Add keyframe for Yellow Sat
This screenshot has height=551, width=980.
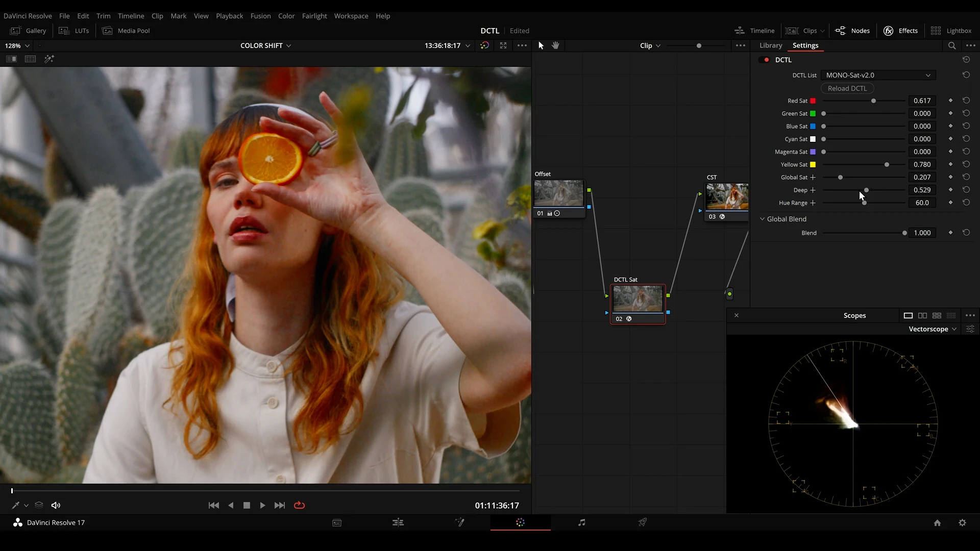tap(950, 164)
